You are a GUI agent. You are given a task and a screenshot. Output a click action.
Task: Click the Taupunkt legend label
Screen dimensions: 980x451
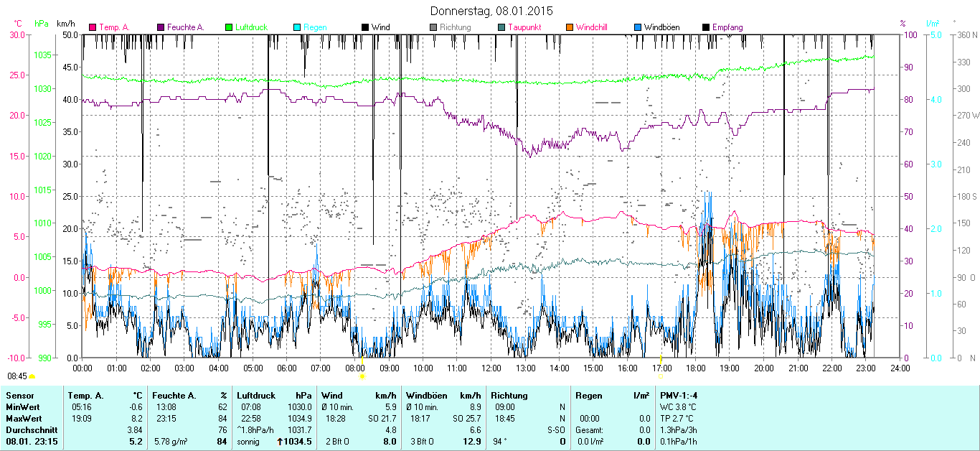[x=527, y=27]
